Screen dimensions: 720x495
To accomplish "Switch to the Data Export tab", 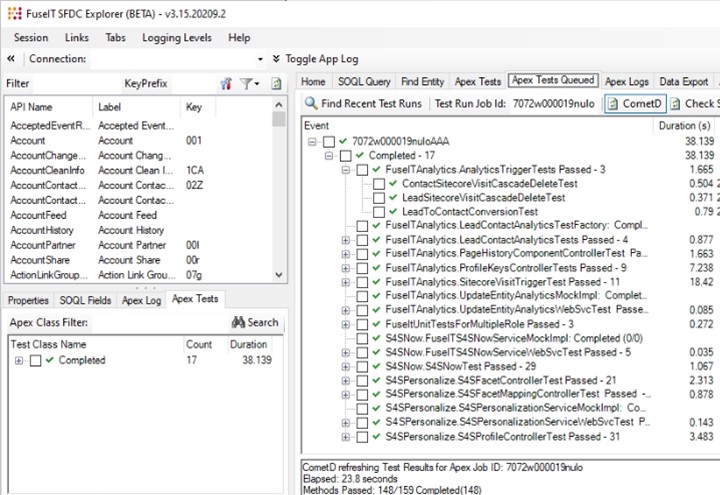I will [684, 82].
